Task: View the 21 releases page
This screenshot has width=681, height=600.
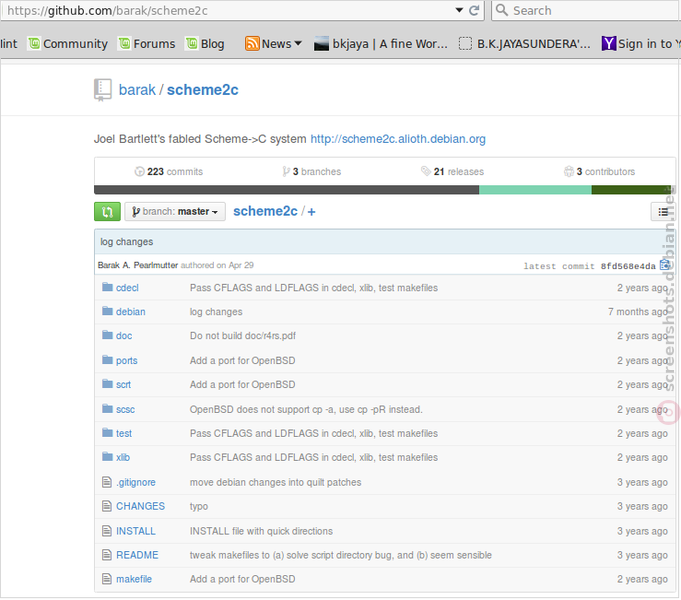Action: tap(453, 172)
